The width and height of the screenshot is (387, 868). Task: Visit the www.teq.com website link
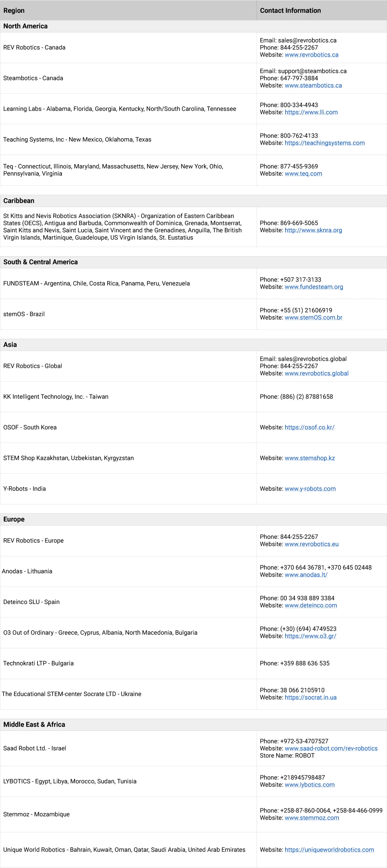point(303,174)
